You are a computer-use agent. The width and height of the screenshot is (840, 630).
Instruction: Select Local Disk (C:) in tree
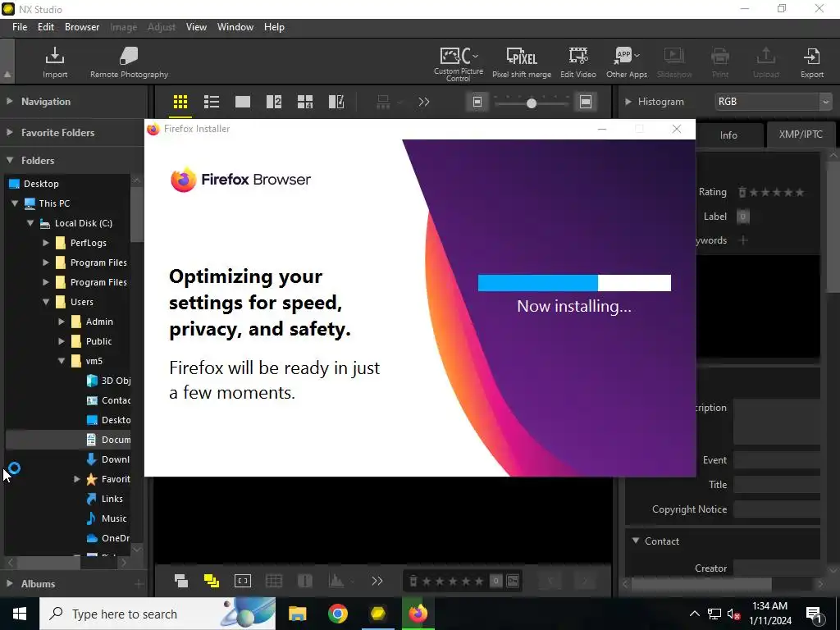tap(84, 223)
